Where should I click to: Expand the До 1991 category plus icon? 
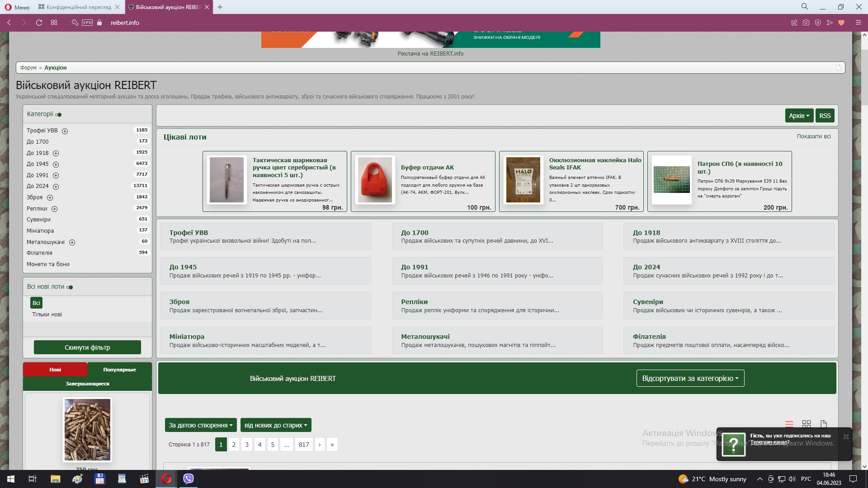coord(56,175)
